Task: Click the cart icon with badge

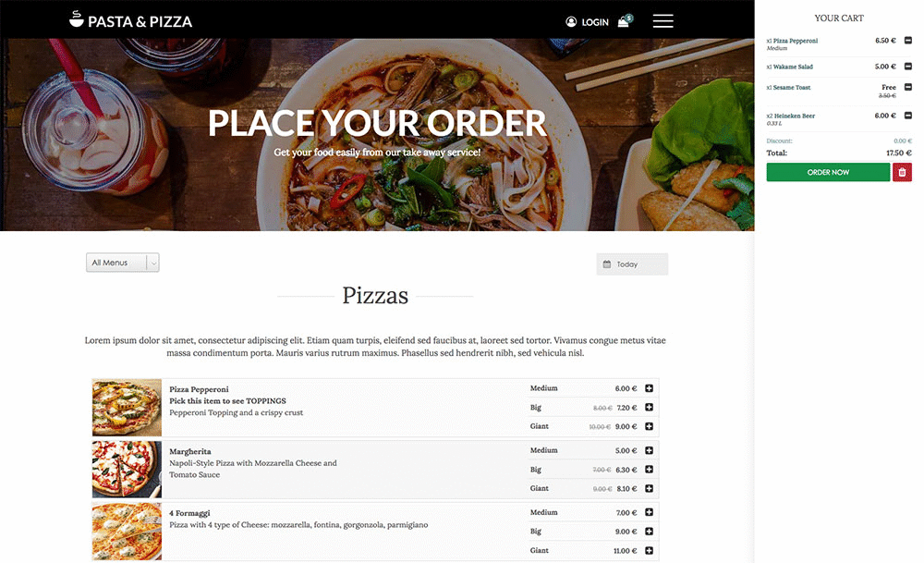Action: pyautogui.click(x=625, y=20)
